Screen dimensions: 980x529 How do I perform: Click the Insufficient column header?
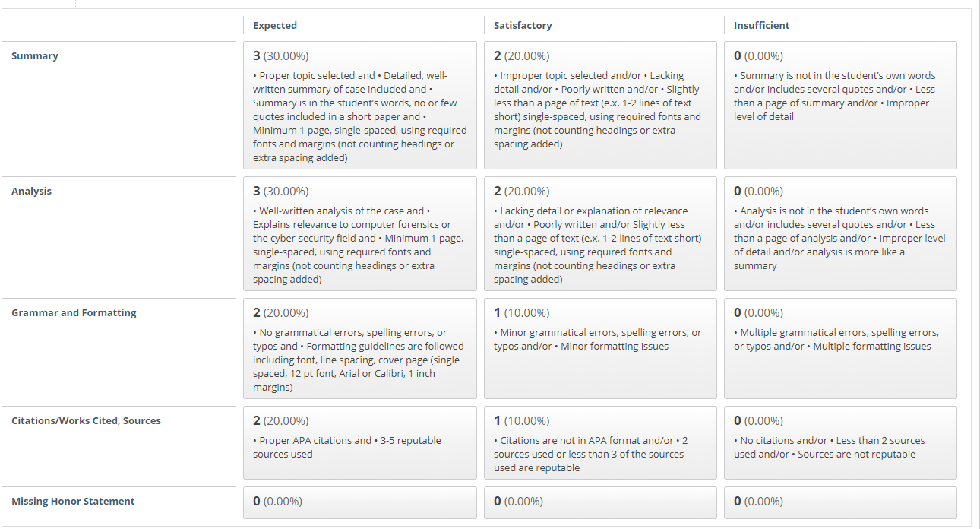pos(761,26)
